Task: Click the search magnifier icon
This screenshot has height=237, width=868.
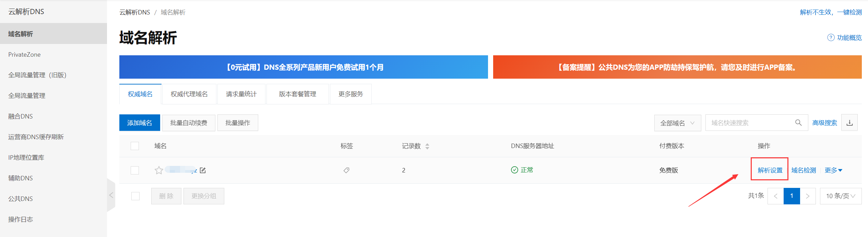Action: pos(798,123)
